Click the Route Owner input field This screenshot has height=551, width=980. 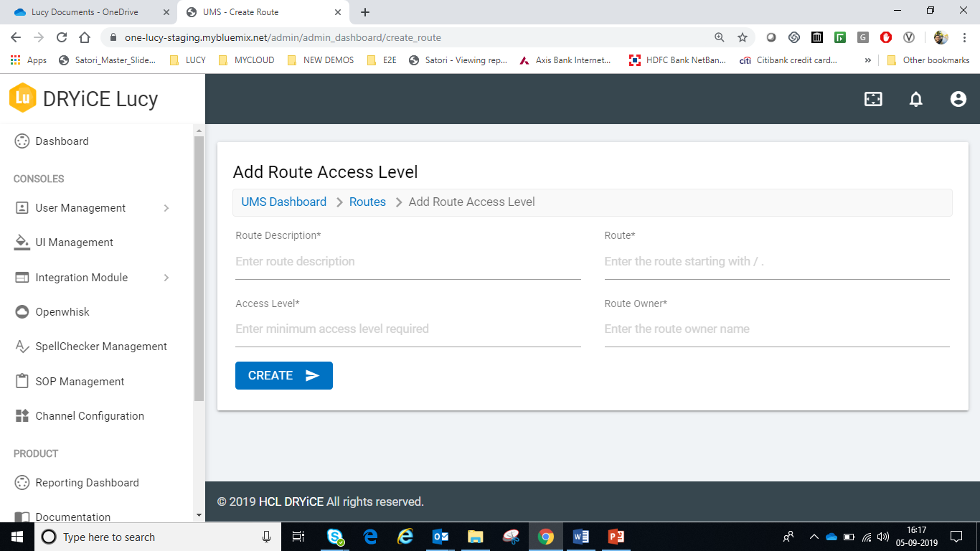[x=777, y=329]
